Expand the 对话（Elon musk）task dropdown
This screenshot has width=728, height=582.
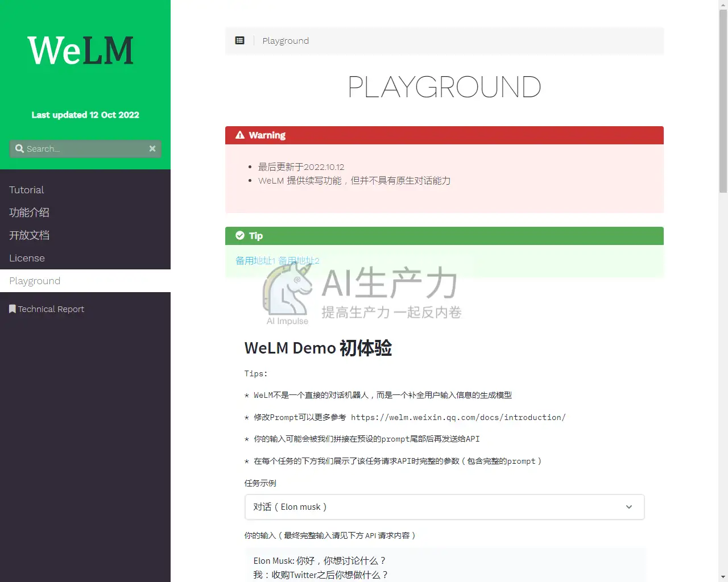point(444,507)
